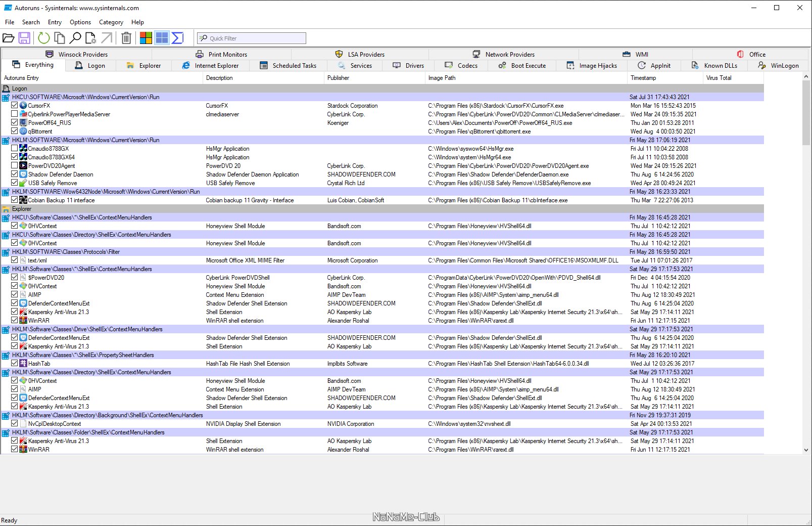Image resolution: width=812 pixels, height=526 pixels.
Task: Click the Shadow Defender Daemon entry icon
Action: click(x=23, y=174)
